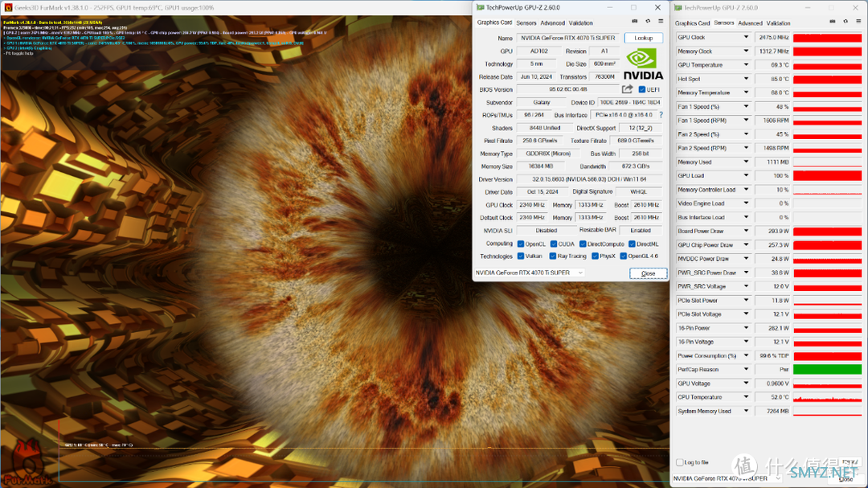The image size is (868, 488).
Task: Click screenshot camera icon in Graphics Card window
Action: [x=634, y=21]
